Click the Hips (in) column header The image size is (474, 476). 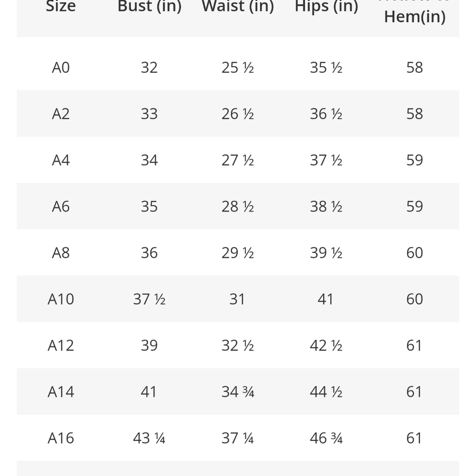pos(326,7)
